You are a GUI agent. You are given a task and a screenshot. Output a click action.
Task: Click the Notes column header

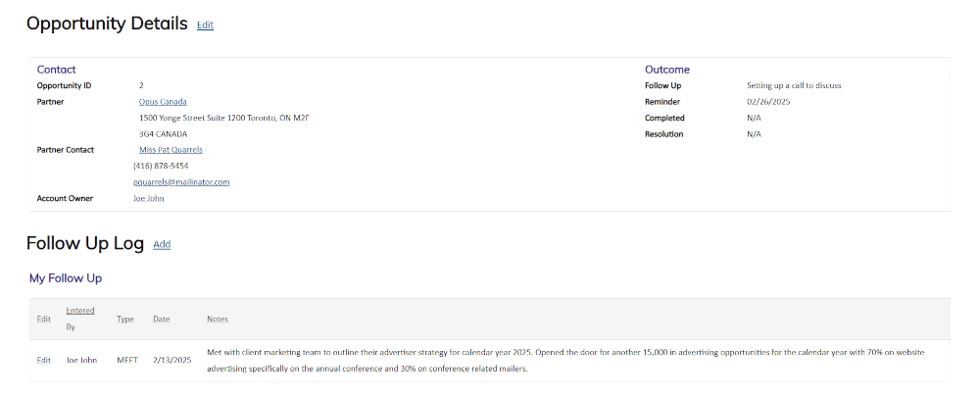click(218, 319)
